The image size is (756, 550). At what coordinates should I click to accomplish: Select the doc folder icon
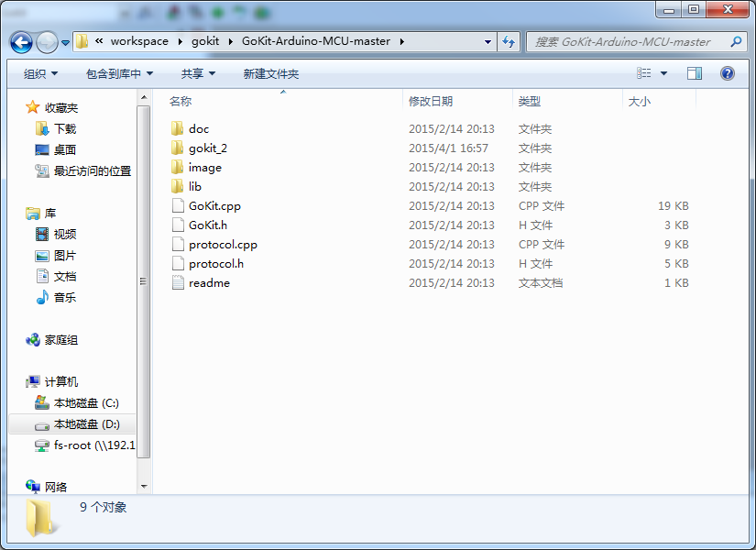click(x=178, y=128)
